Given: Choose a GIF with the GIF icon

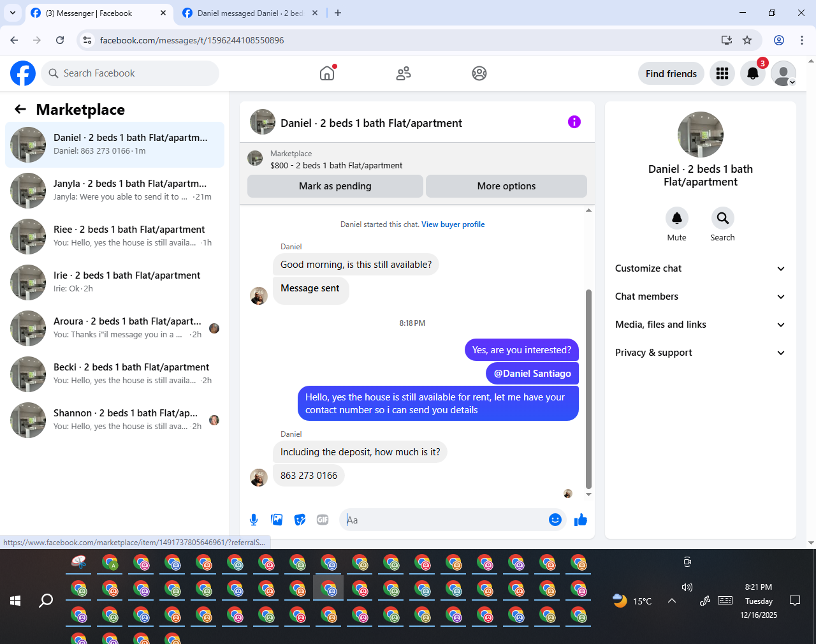Looking at the screenshot, I should point(323,520).
